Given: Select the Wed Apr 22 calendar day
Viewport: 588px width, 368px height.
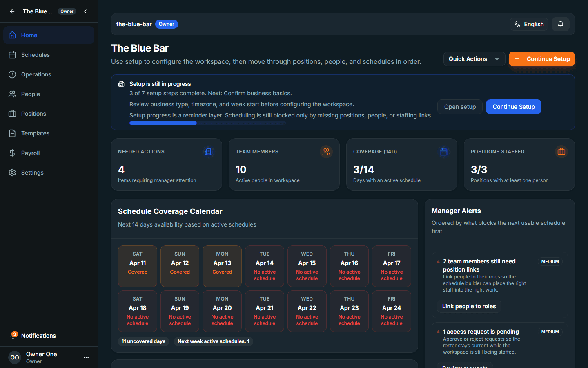Looking at the screenshot, I should 307,311.
